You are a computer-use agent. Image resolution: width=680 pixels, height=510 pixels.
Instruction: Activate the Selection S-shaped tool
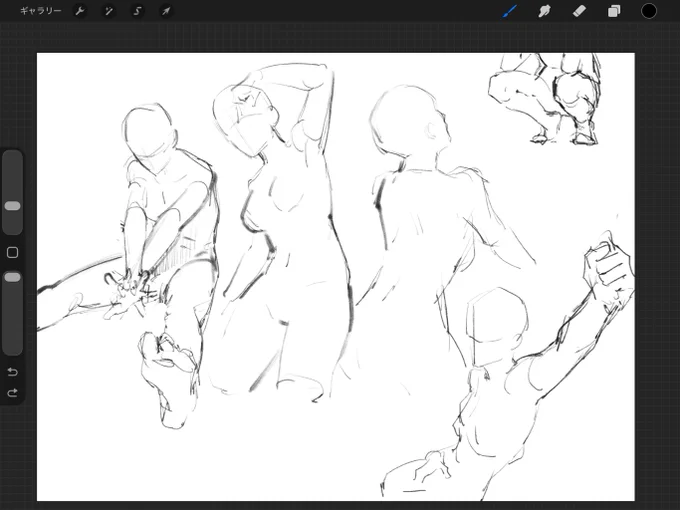(137, 11)
